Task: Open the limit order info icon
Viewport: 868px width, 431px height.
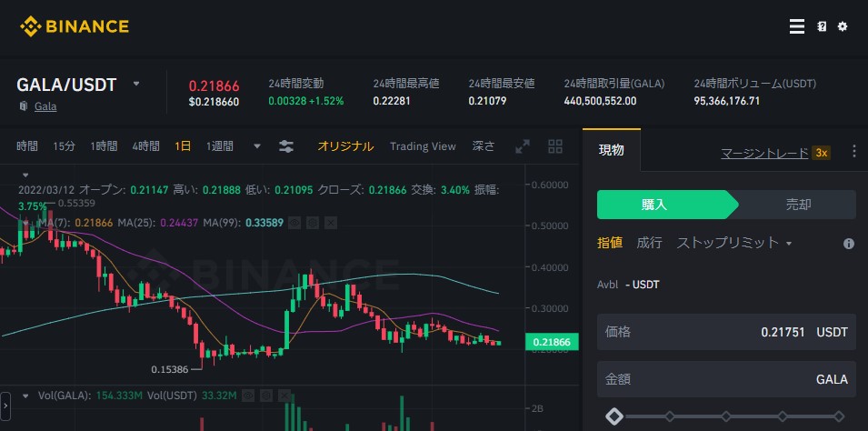Action: (849, 244)
